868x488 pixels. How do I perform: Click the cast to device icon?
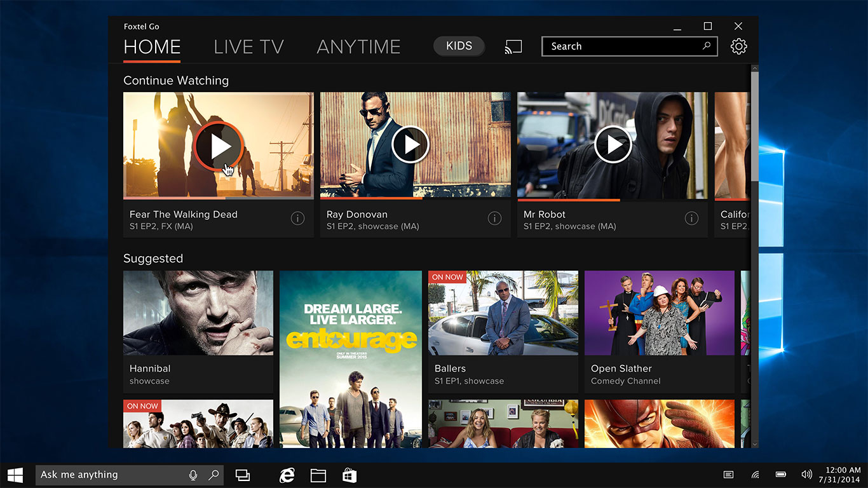pyautogui.click(x=513, y=46)
